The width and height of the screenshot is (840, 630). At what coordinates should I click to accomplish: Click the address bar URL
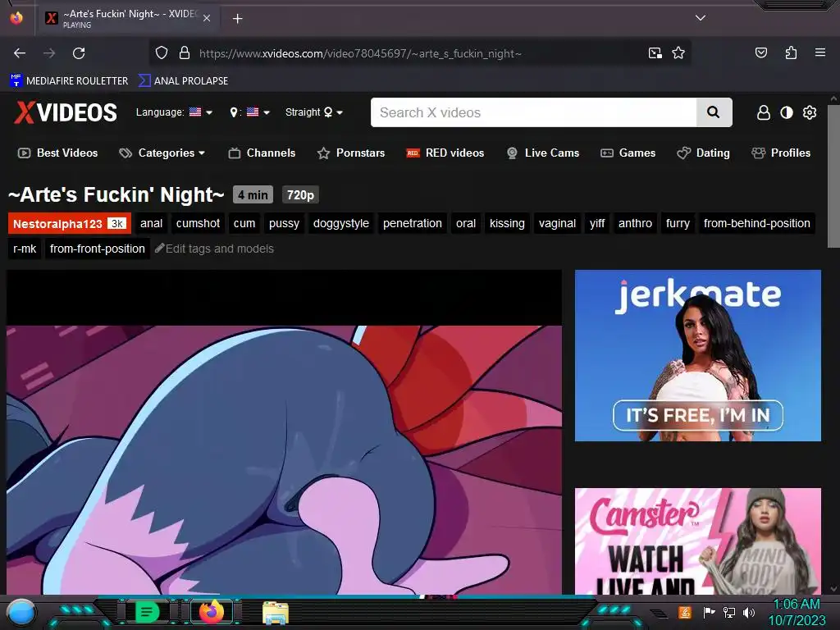tap(360, 53)
